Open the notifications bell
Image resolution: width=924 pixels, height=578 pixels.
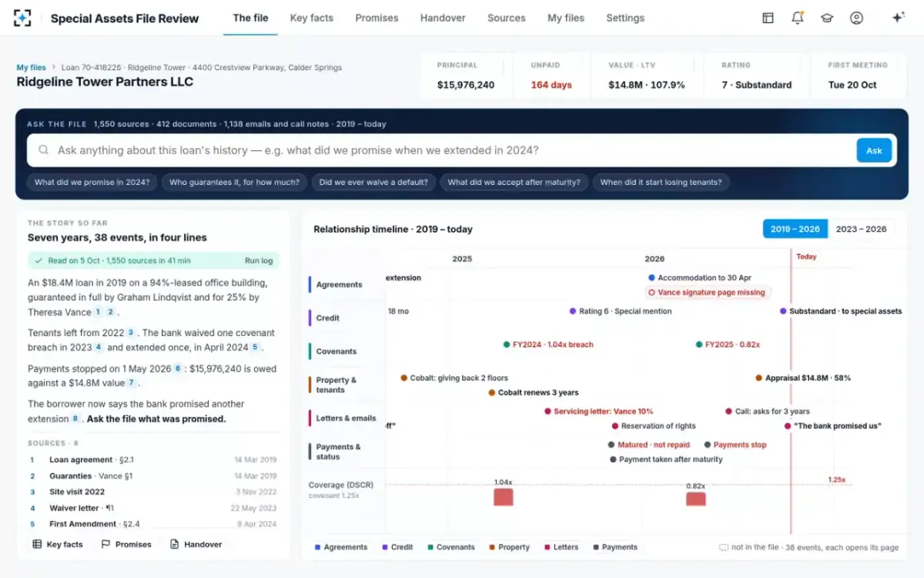(798, 18)
